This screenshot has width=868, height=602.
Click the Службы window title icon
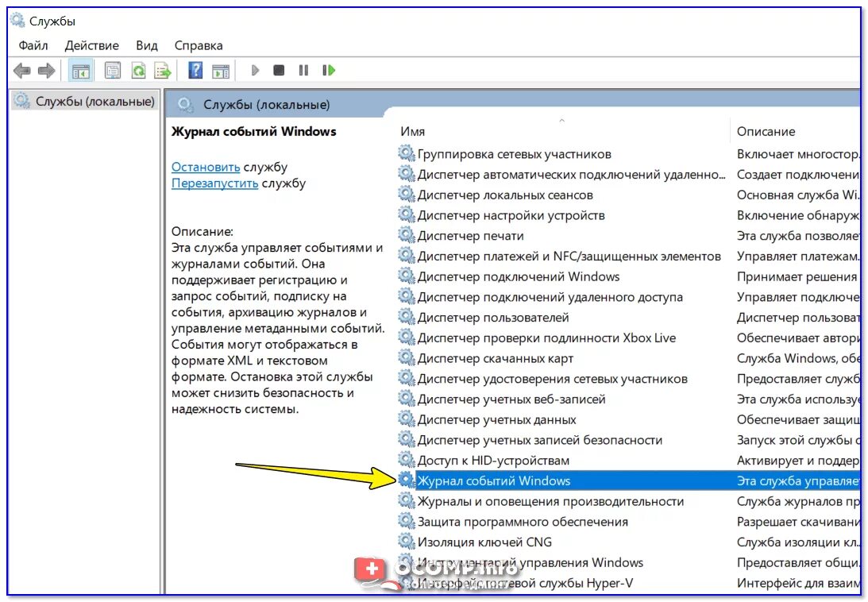pyautogui.click(x=17, y=21)
